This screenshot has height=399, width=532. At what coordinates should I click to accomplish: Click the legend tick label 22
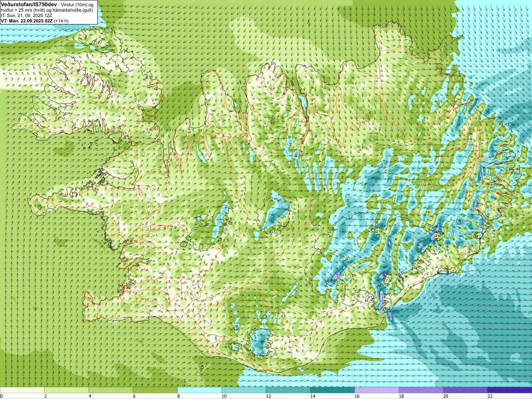pyautogui.click(x=490, y=396)
